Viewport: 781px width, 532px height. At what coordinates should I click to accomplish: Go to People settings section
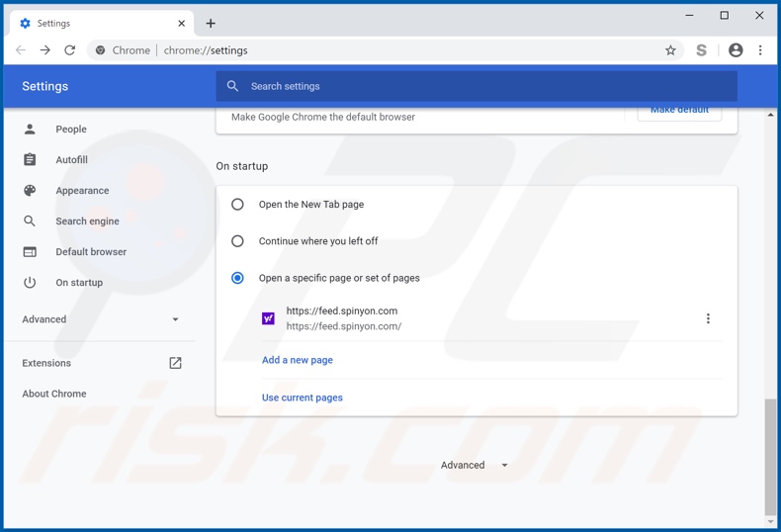pos(71,129)
